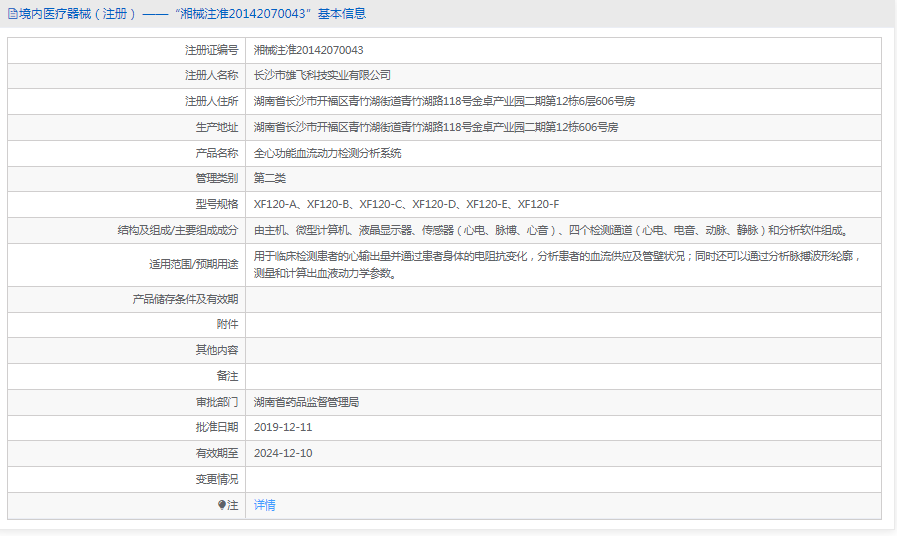Screen dimensions: 897x536
Task: Click the 批准日期 label
Action: [x=217, y=427]
